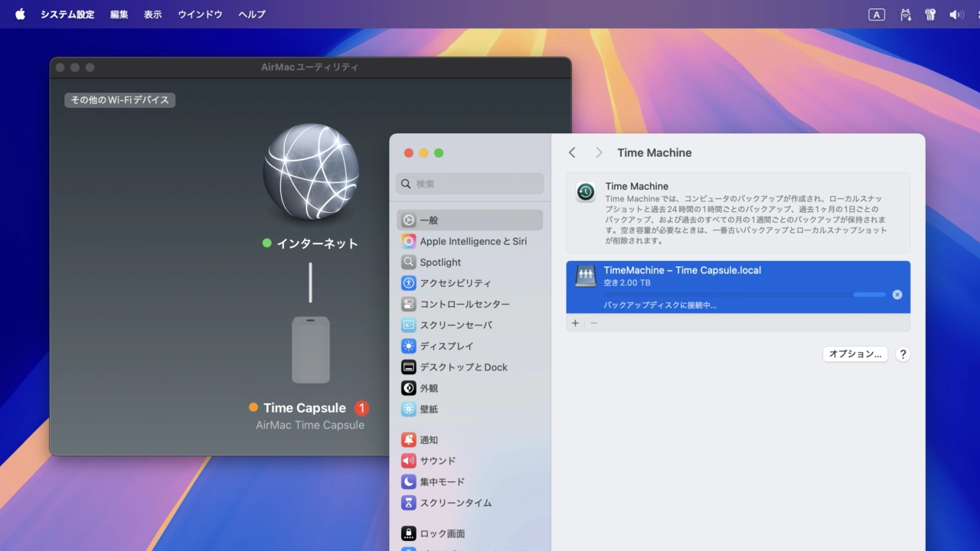The width and height of the screenshot is (980, 551).
Task: Open the ウインドウ menu
Action: [x=200, y=15]
